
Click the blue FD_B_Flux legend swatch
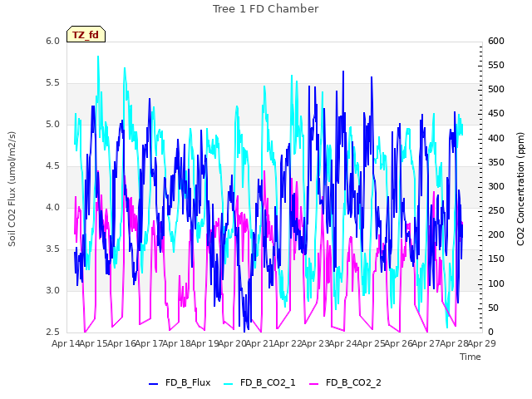tap(153, 384)
